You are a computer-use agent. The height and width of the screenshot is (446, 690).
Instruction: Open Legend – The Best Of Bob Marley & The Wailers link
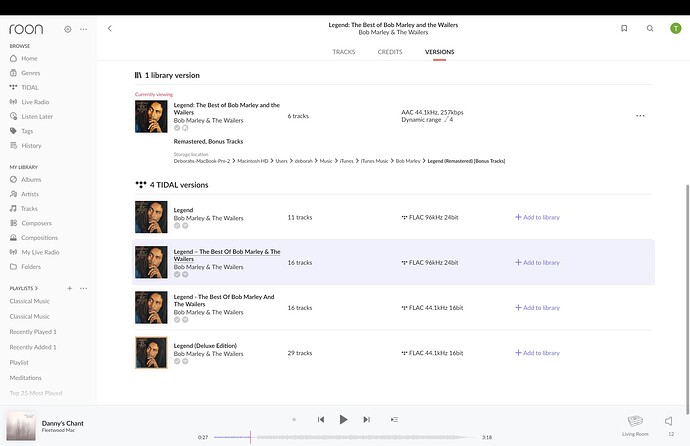click(x=227, y=255)
